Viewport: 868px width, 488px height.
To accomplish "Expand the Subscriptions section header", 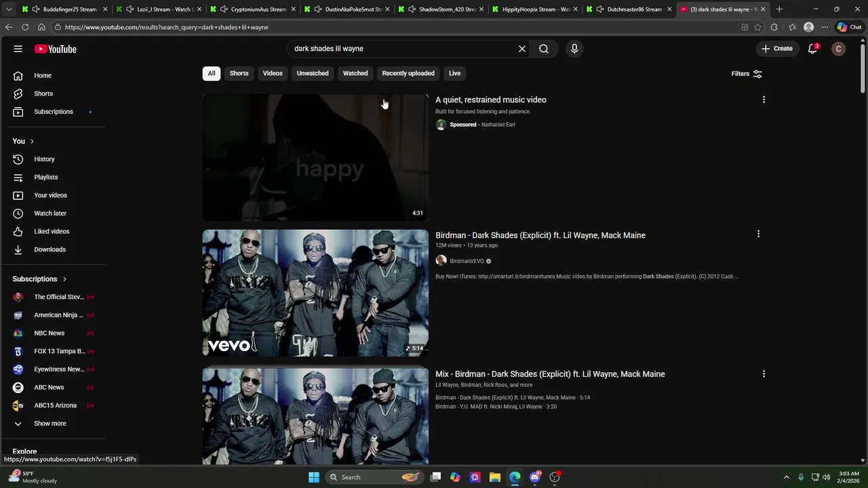I will 40,279.
